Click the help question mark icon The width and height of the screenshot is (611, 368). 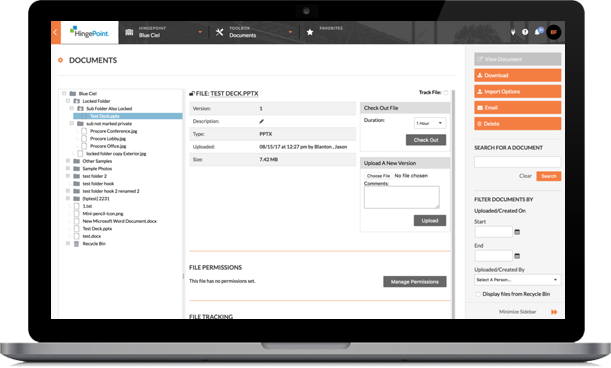click(525, 32)
